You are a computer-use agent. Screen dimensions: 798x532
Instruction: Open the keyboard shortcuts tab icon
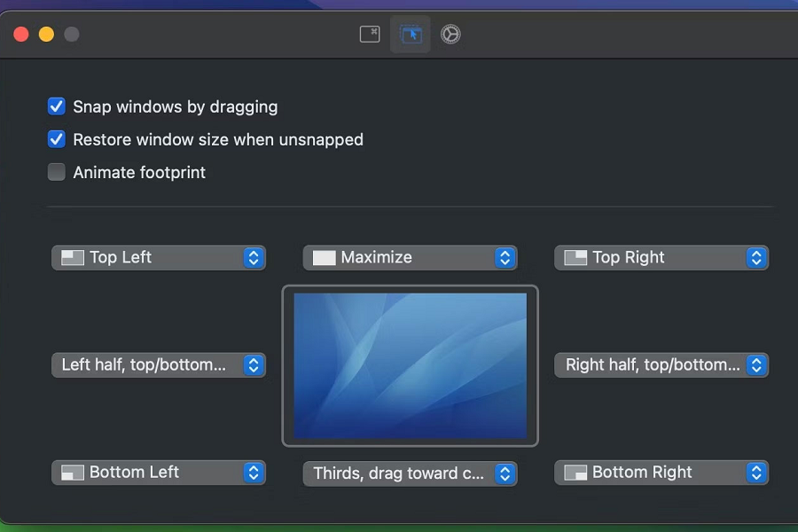(x=370, y=35)
